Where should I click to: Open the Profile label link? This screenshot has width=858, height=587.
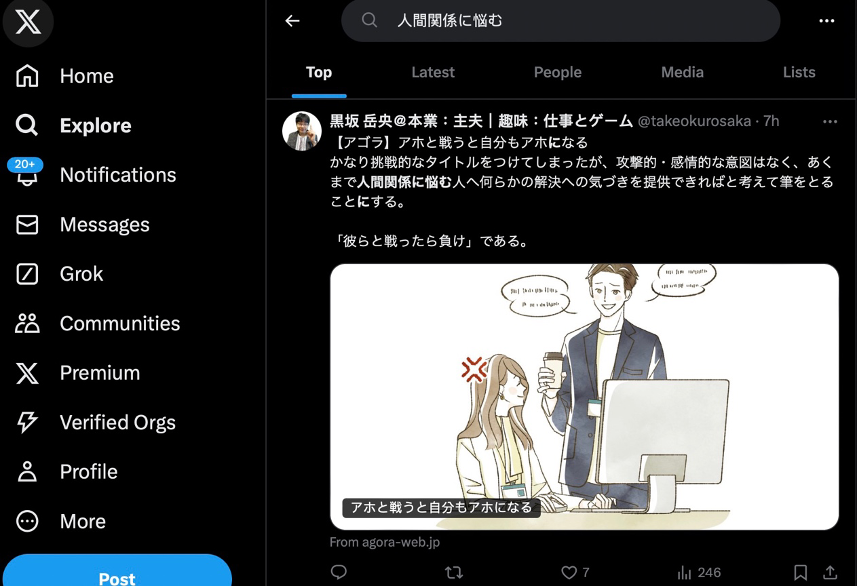click(x=89, y=472)
